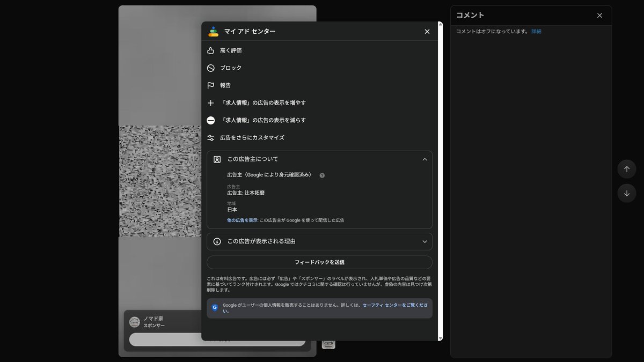This screenshot has height=362, width=644.
Task: Click the dialog scrollbar down arrow
Action: (441, 338)
